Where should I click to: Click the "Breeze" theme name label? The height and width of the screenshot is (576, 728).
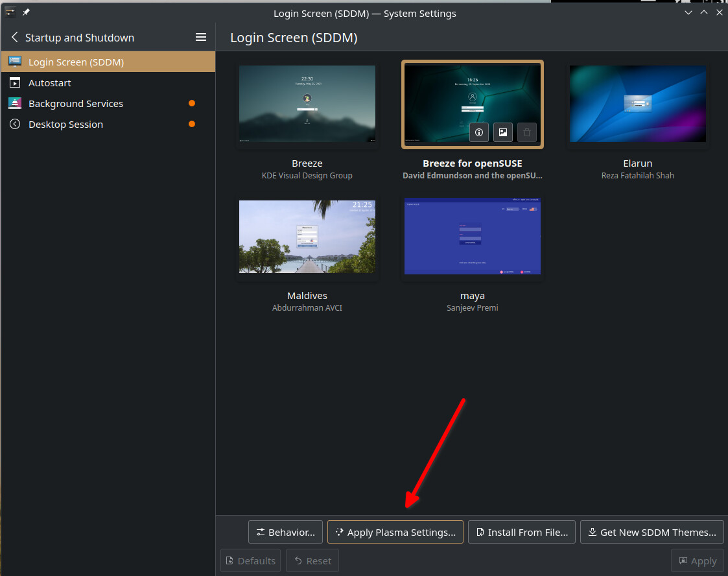pos(307,163)
